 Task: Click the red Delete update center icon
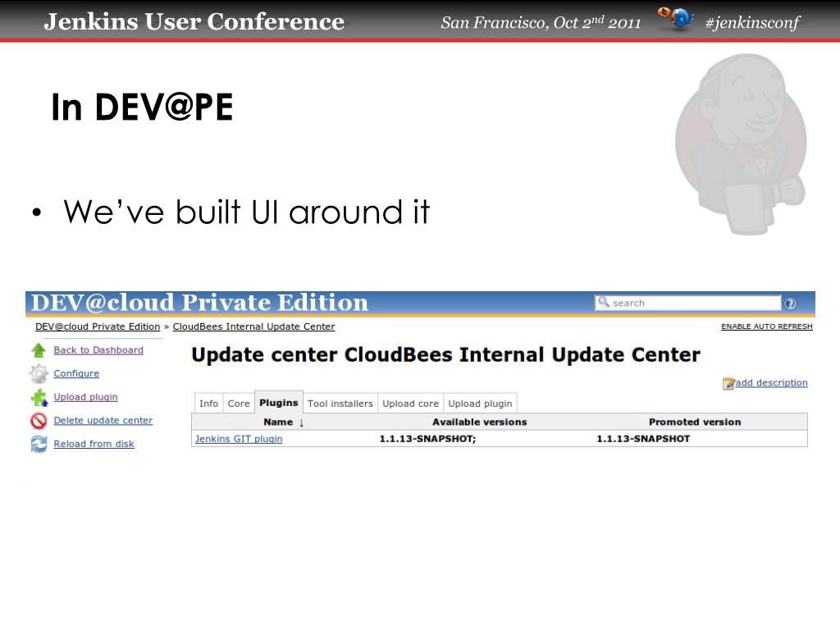click(x=39, y=421)
